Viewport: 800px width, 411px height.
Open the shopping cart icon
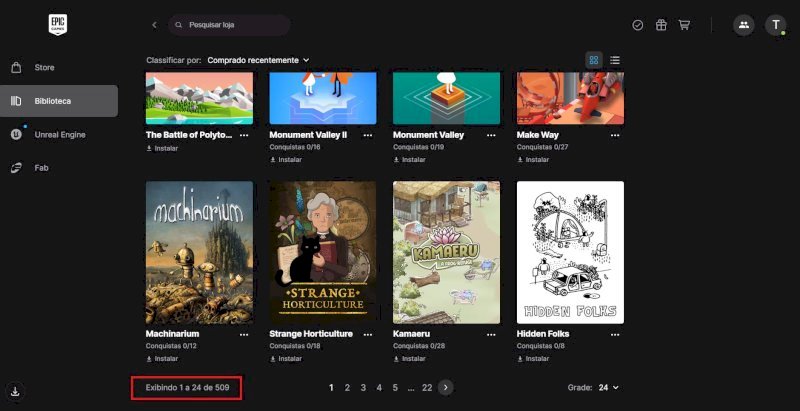684,25
